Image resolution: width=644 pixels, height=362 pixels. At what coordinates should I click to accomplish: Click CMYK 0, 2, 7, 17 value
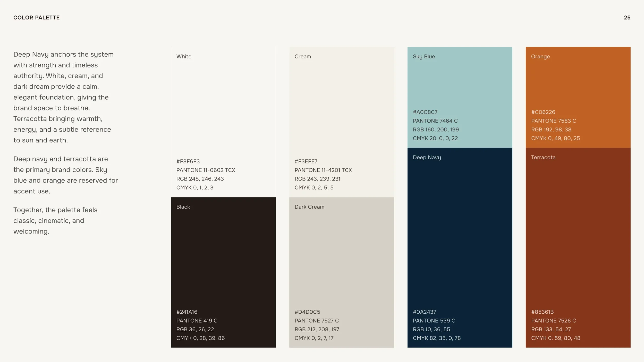pos(314,338)
